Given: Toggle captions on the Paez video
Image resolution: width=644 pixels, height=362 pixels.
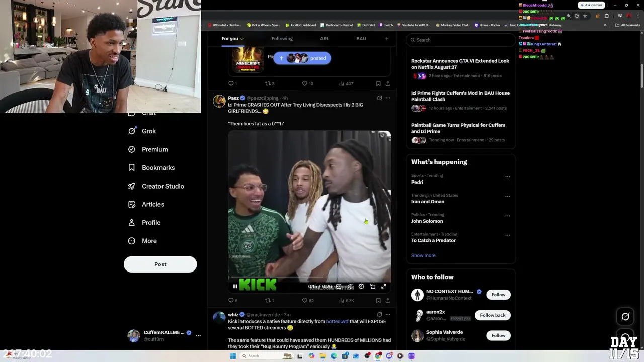Looking at the screenshot, I should [339, 286].
